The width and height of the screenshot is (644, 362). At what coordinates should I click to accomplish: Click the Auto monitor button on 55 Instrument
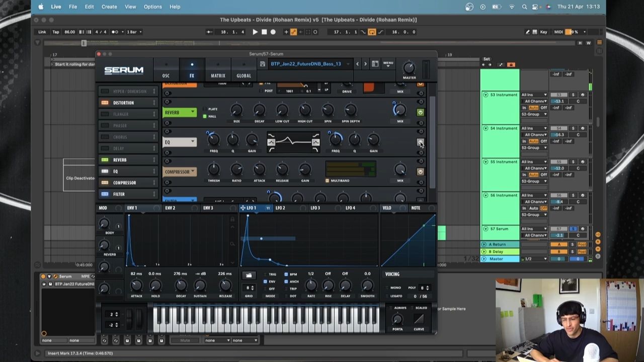tap(534, 175)
